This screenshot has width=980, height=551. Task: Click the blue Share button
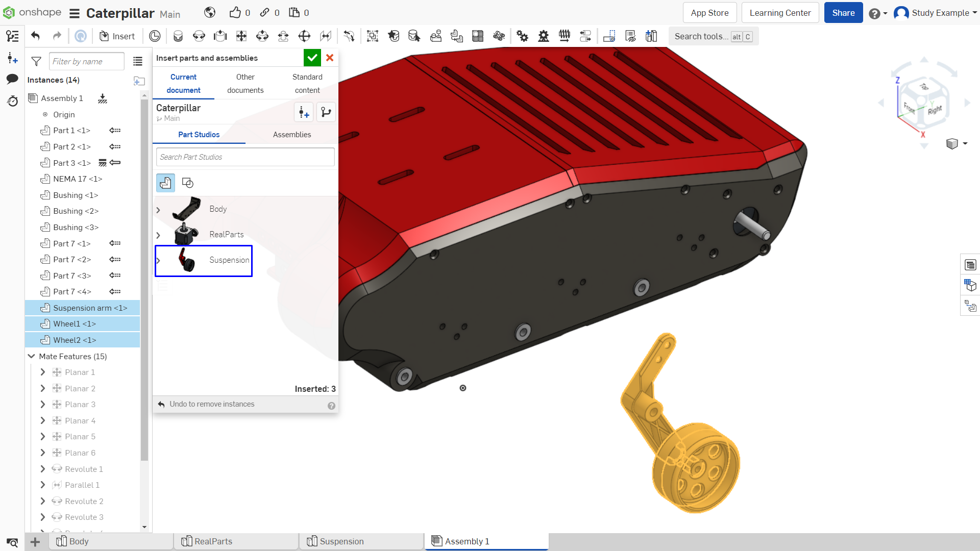(x=843, y=13)
